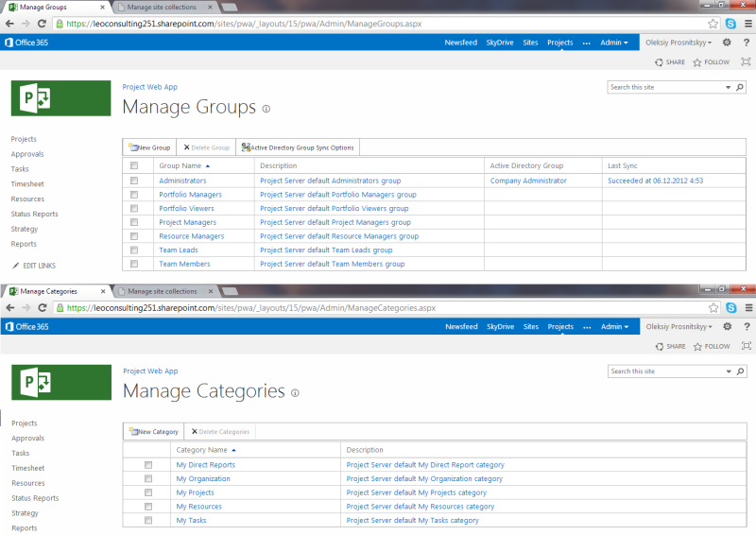This screenshot has width=756, height=535.
Task: Check the Team Members group checkbox
Action: point(134,264)
